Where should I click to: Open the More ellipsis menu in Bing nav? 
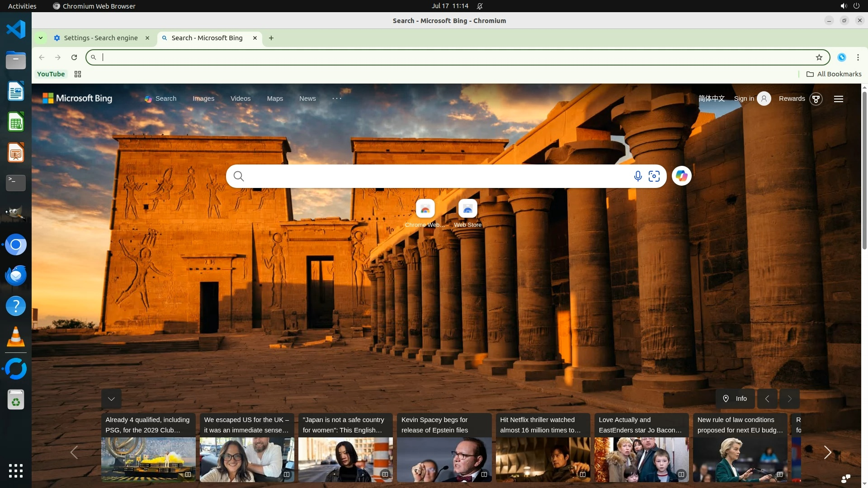coord(337,99)
